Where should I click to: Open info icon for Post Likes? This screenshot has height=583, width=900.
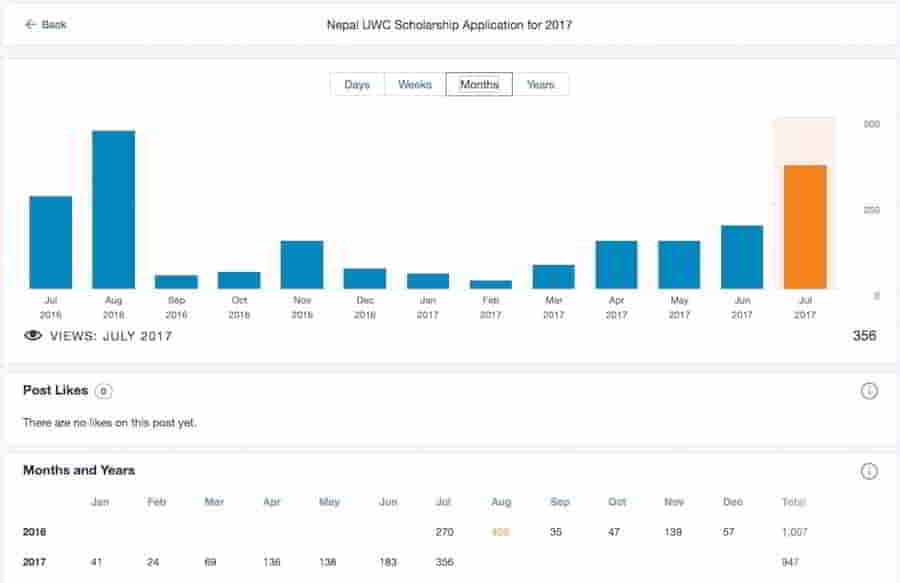point(869,391)
